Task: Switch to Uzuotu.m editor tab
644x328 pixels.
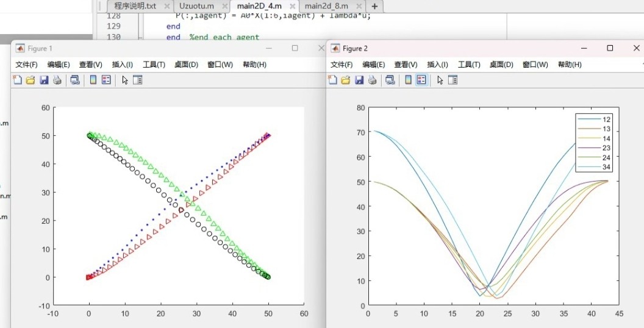Action: pos(196,5)
